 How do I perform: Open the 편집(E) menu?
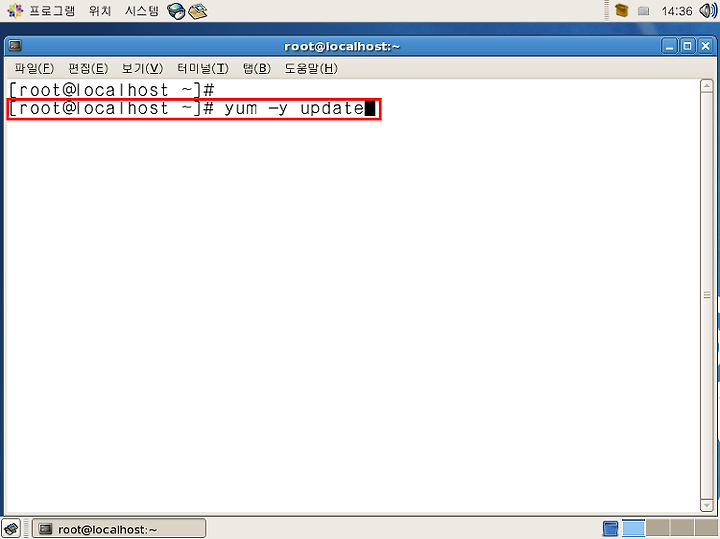click(88, 68)
